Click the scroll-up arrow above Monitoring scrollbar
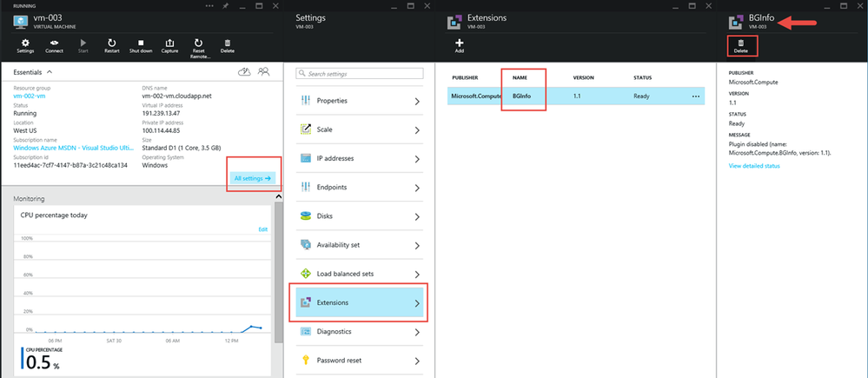868x378 pixels. pos(278,196)
